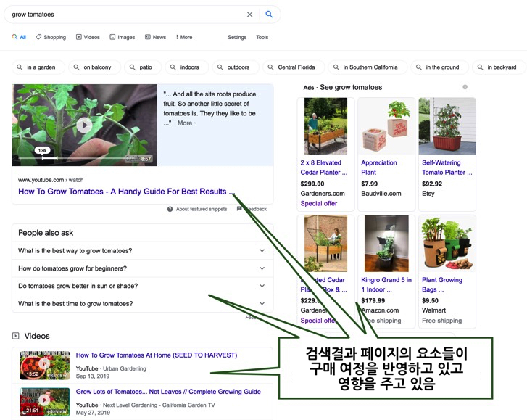
Task: Switch to the Shopping tab
Action: click(51, 37)
